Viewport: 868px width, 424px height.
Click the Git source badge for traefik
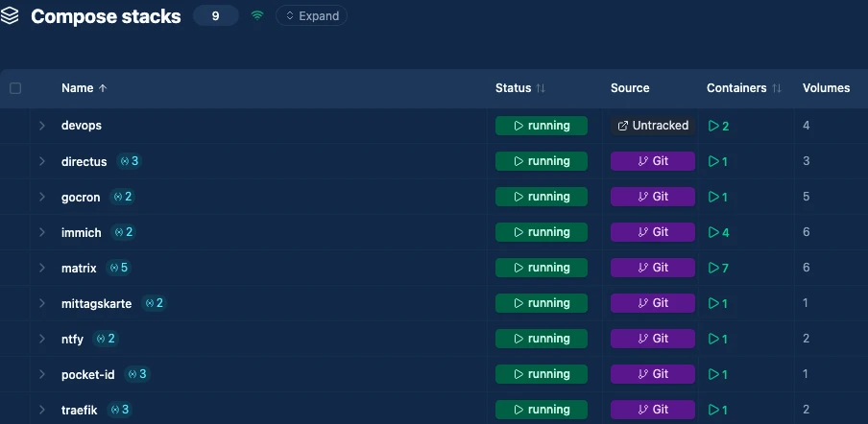653,410
